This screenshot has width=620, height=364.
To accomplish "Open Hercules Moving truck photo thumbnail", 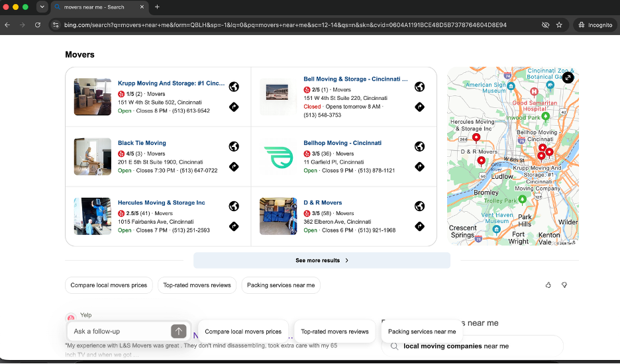I will [93, 216].
